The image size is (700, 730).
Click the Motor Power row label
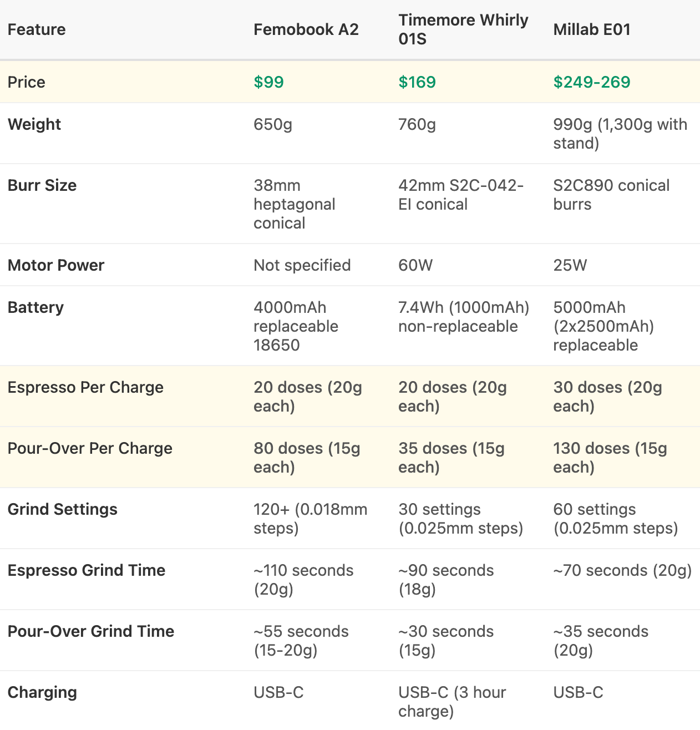click(x=56, y=265)
